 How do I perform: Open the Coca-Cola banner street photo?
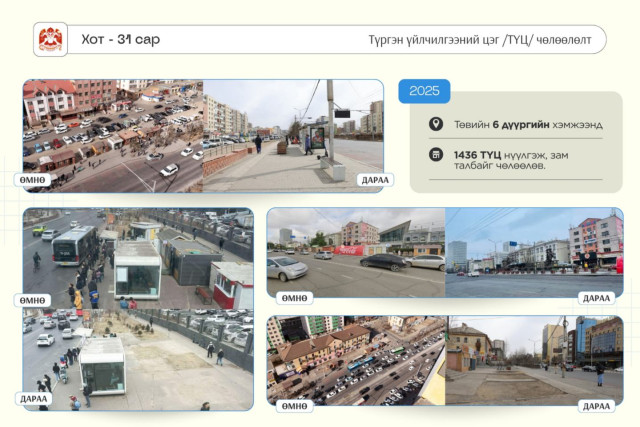[356, 253]
